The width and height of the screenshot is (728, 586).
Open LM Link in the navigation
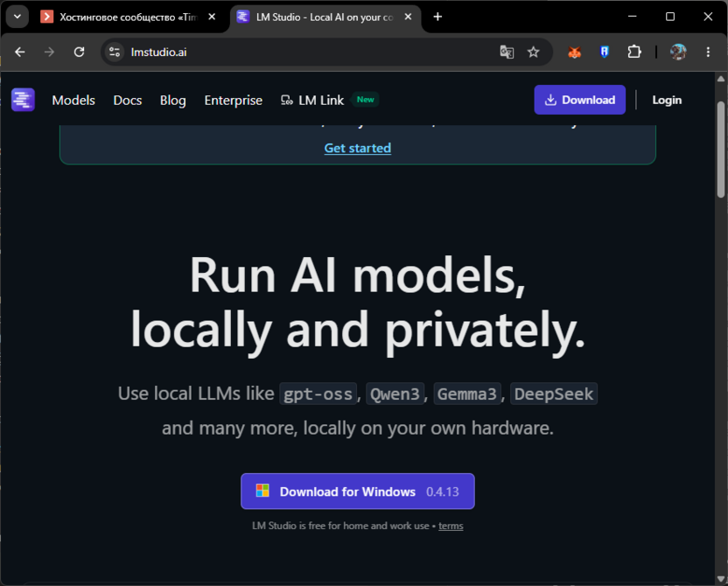[x=312, y=101]
